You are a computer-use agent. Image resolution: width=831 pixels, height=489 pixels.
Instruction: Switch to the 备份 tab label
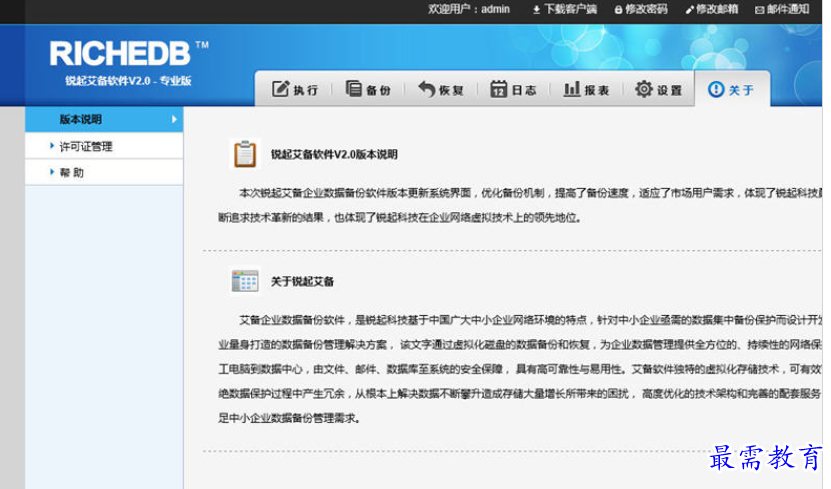[x=378, y=90]
